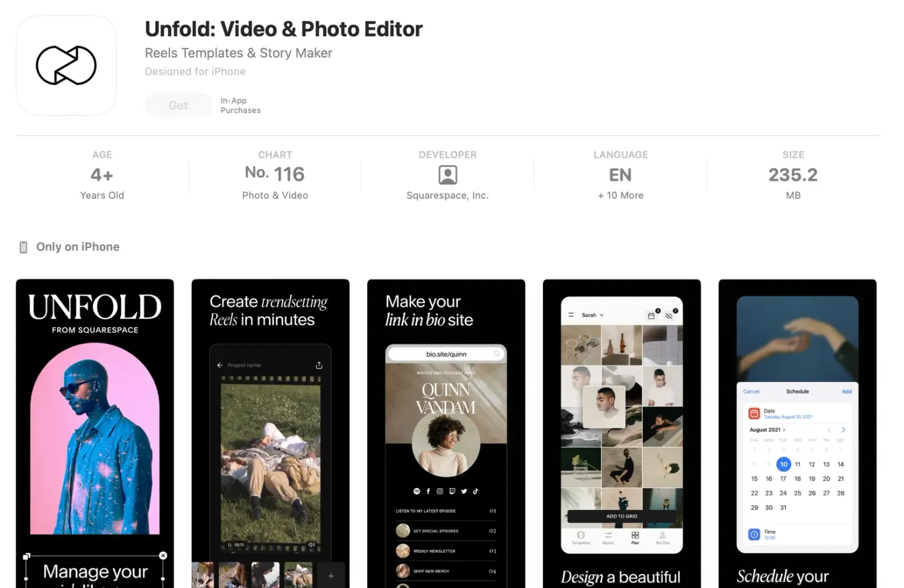
Task: Click the "SIZE" heading
Action: click(x=793, y=155)
